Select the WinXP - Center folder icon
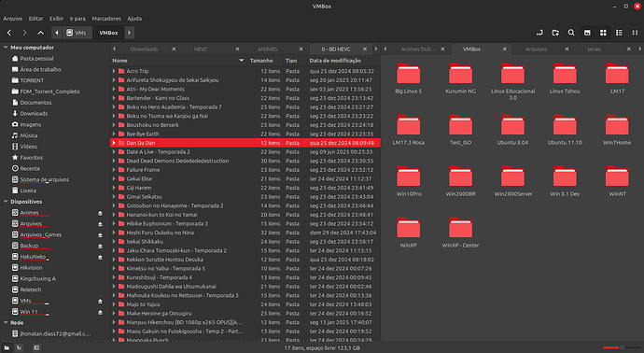 (460, 228)
